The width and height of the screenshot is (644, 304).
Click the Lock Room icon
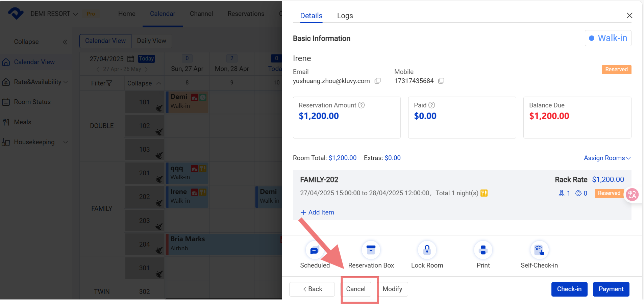427,250
